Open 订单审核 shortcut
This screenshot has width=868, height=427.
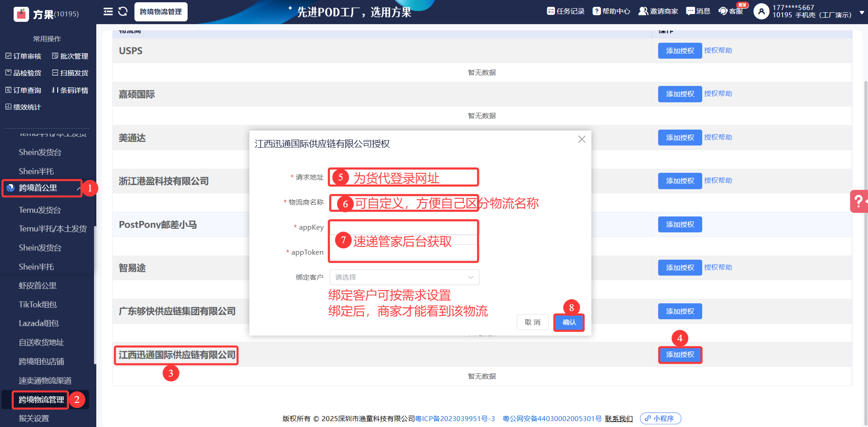pos(23,56)
